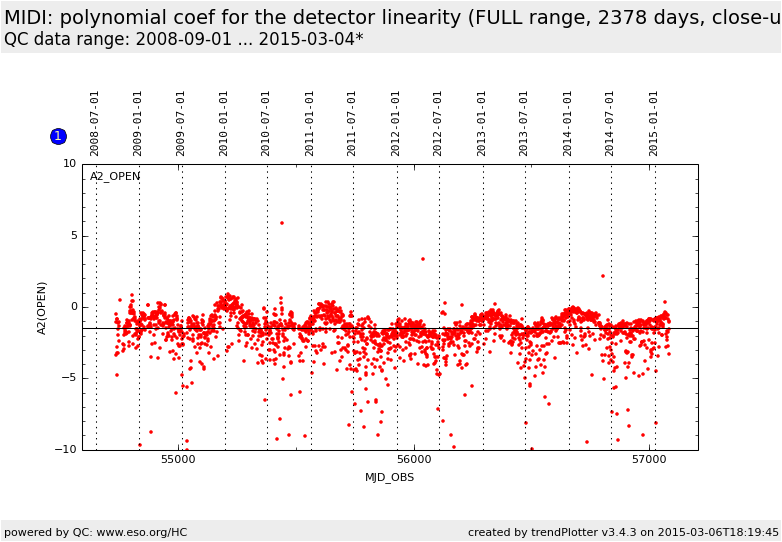
Task: Click the 55000 x-axis tick label
Action: [x=178, y=460]
